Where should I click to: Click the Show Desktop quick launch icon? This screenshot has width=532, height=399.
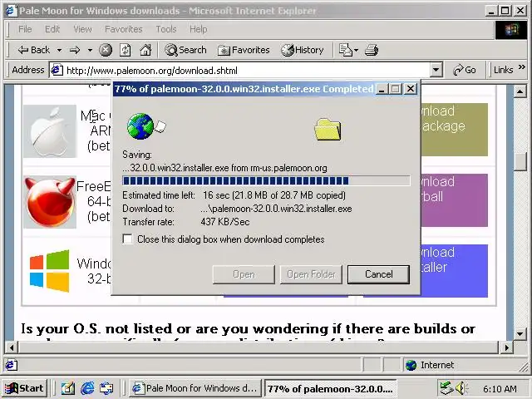[68, 388]
